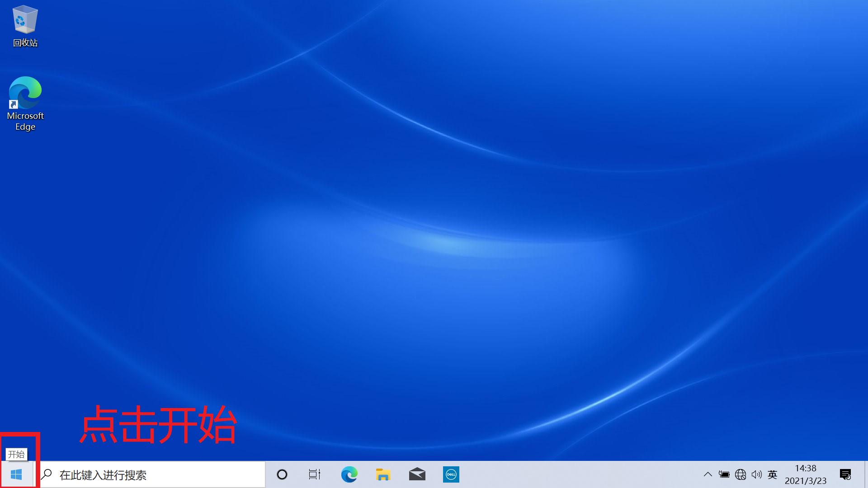Expand hidden system tray icons
The width and height of the screenshot is (868, 488).
point(708,474)
